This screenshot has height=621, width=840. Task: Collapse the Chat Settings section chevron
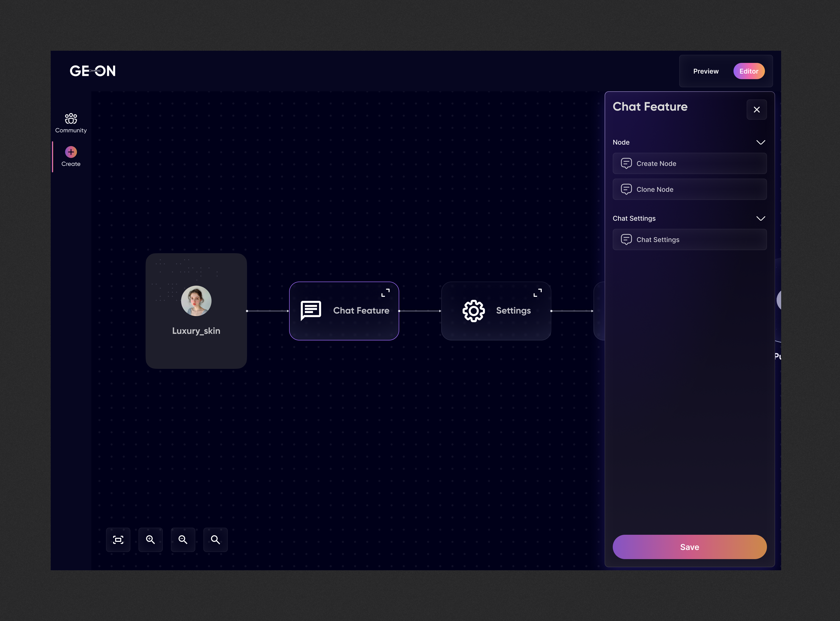click(x=760, y=218)
